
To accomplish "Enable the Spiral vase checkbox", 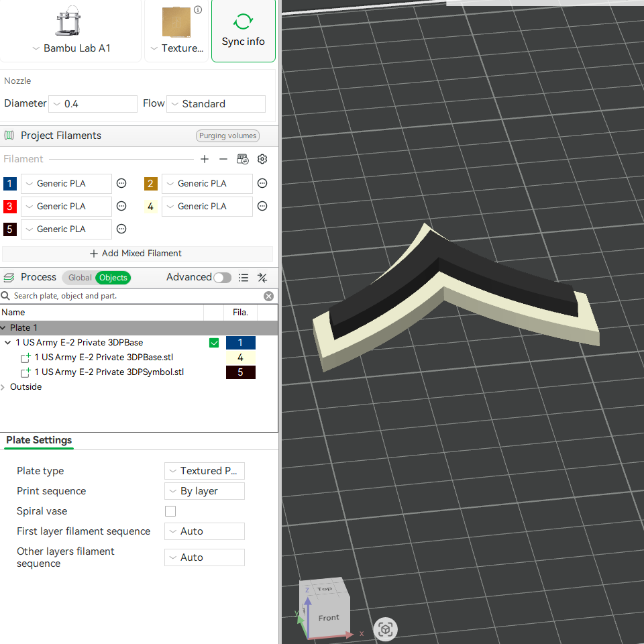I will (x=170, y=511).
